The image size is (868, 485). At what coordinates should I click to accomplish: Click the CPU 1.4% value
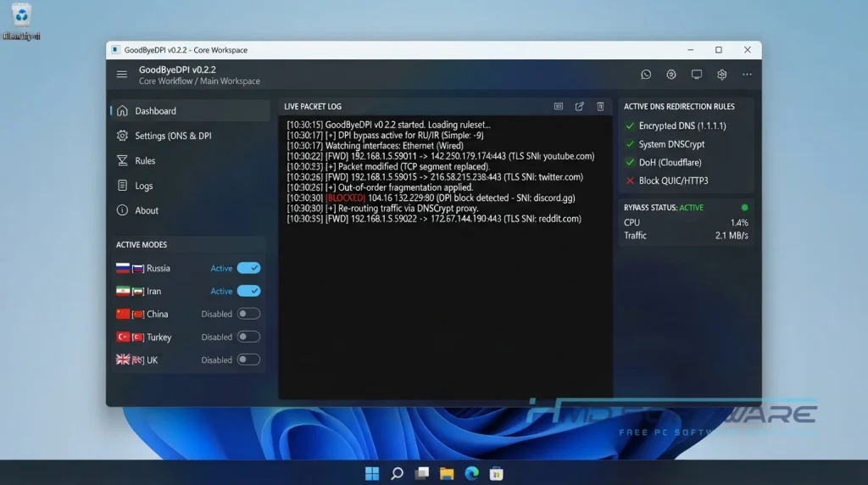pos(739,222)
